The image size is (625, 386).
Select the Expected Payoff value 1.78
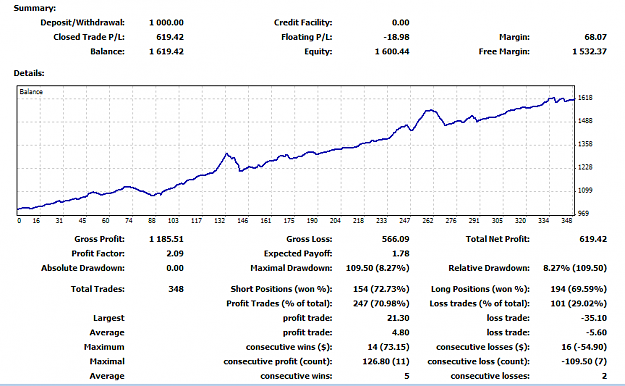click(x=401, y=254)
